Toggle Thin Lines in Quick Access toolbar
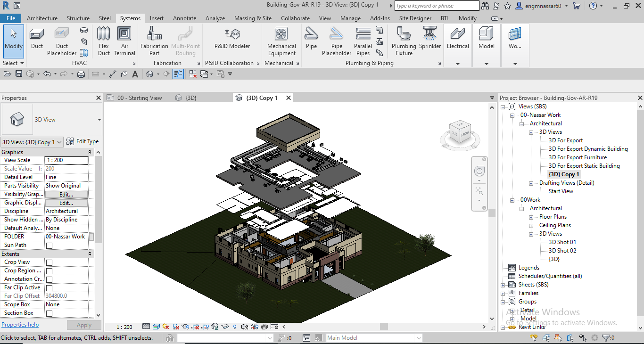Viewport: 644px width, 344px height. pos(178,74)
